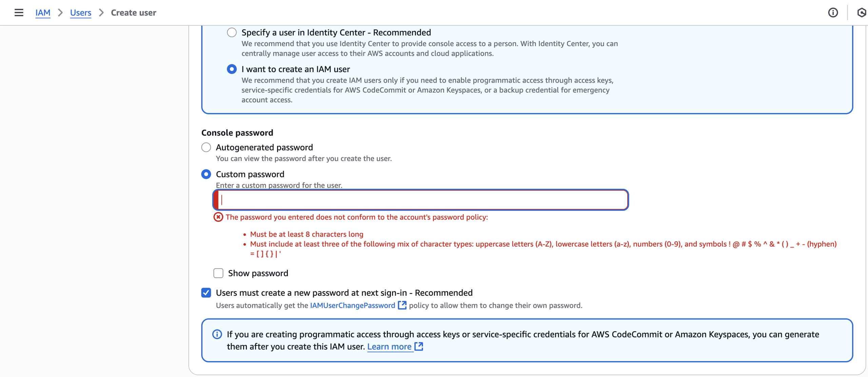Viewport: 868px width, 377px height.
Task: Select I want to create an IAM user
Action: point(232,69)
